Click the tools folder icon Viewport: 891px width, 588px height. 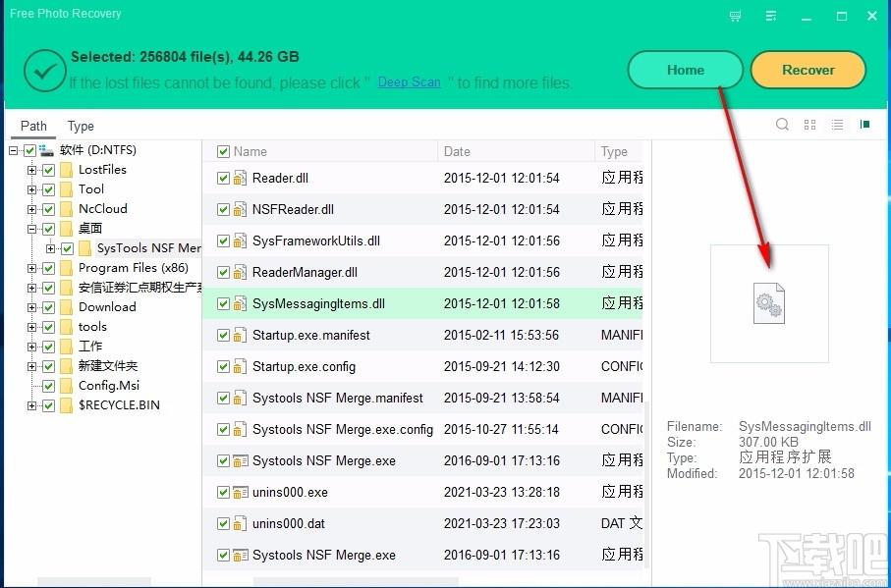click(x=67, y=327)
